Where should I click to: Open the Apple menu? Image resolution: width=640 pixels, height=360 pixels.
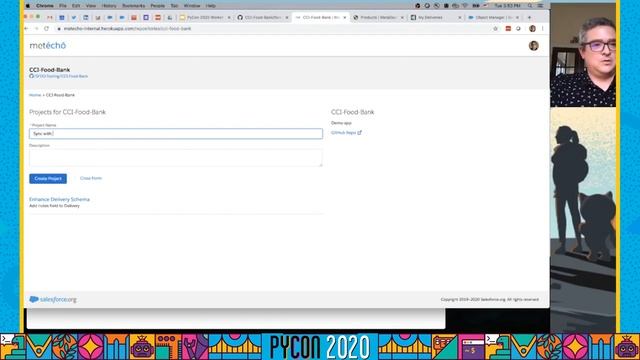coord(28,6)
